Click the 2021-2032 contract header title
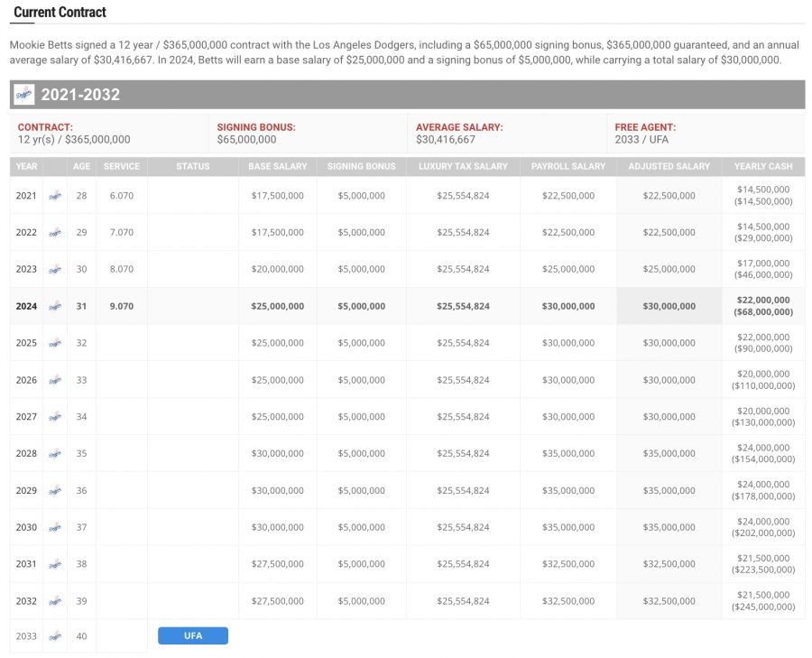Viewport: 812px width, 658px height. (80, 94)
